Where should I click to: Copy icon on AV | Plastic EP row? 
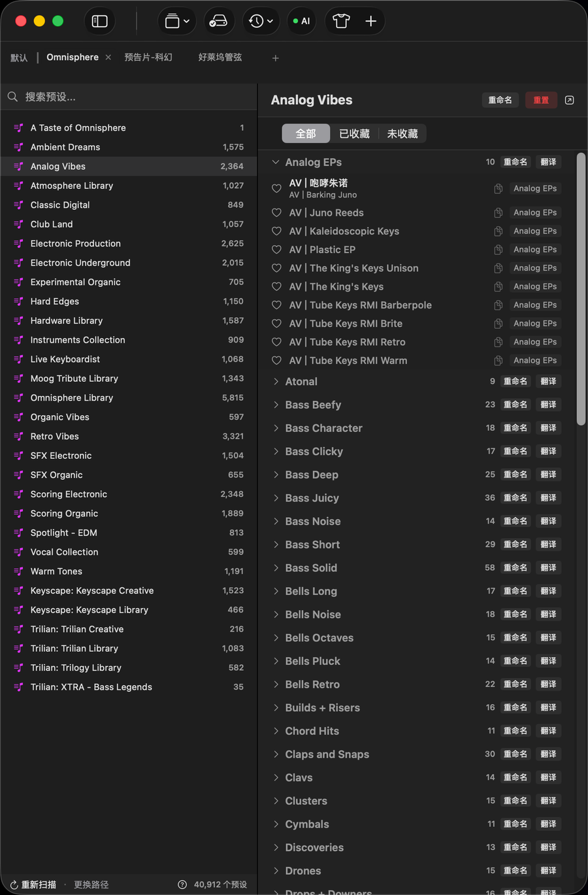pos(498,250)
